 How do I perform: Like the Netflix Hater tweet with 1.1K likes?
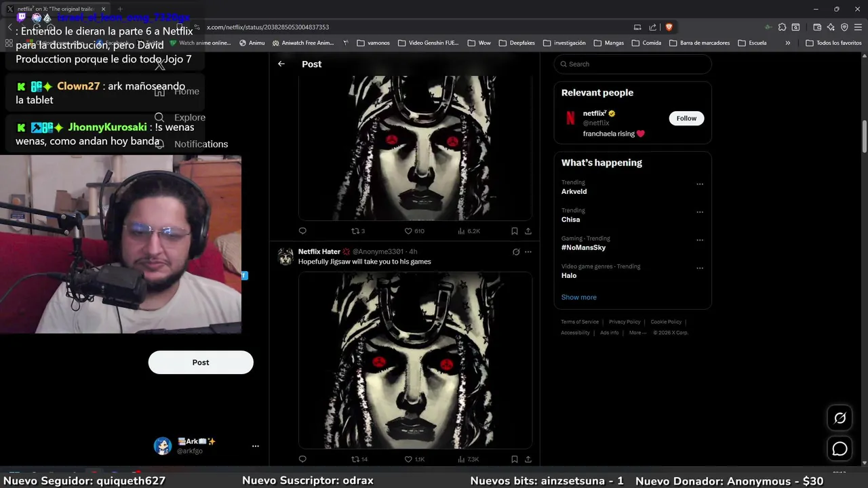tap(414, 459)
